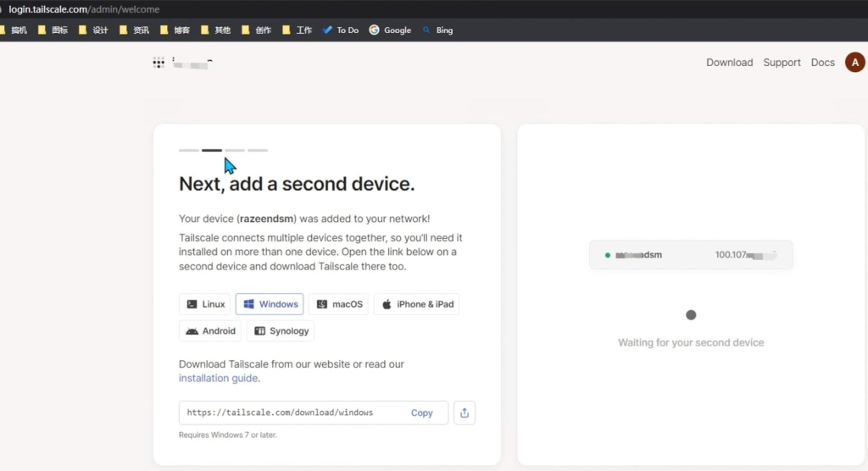Choose the Synology platform option
This screenshot has height=471, width=868.
(281, 331)
